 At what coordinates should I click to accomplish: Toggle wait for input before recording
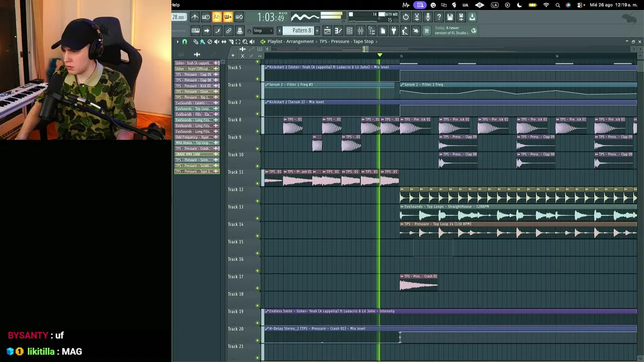coord(206,17)
